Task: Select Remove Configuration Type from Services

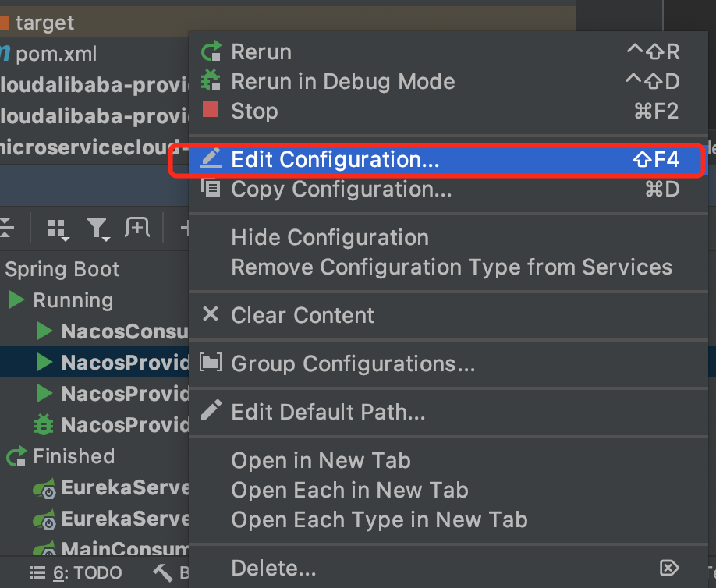Action: pyautogui.click(x=451, y=267)
